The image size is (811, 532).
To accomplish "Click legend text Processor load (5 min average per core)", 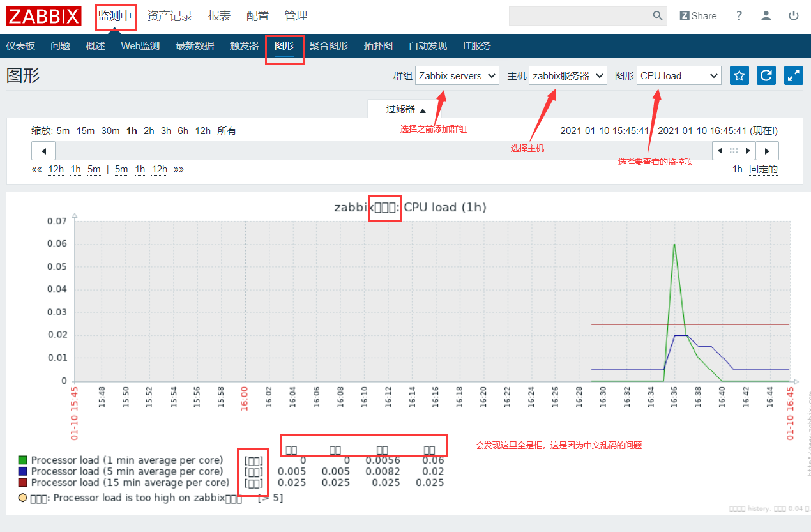I will pos(127,471).
